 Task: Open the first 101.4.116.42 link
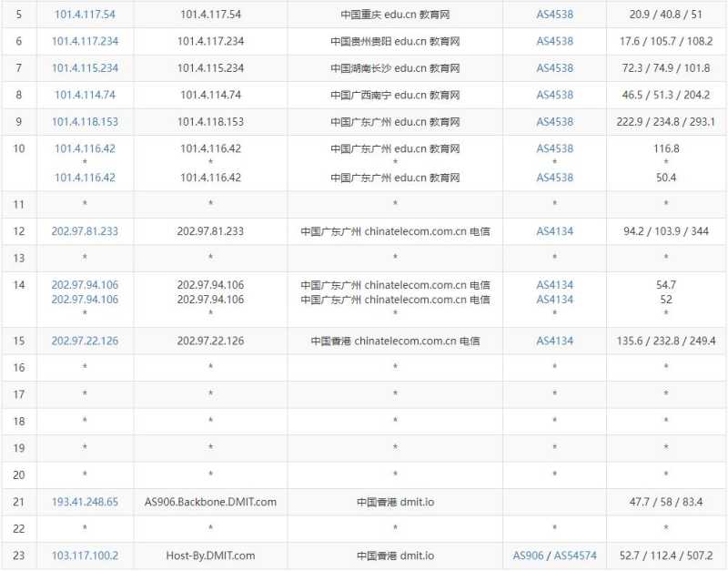(86, 147)
